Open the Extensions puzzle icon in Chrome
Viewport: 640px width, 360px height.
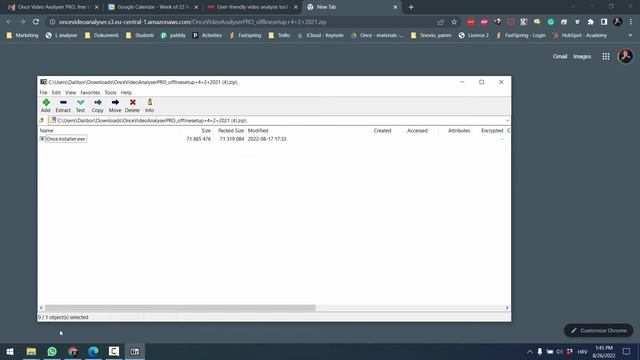pyautogui.click(x=591, y=22)
